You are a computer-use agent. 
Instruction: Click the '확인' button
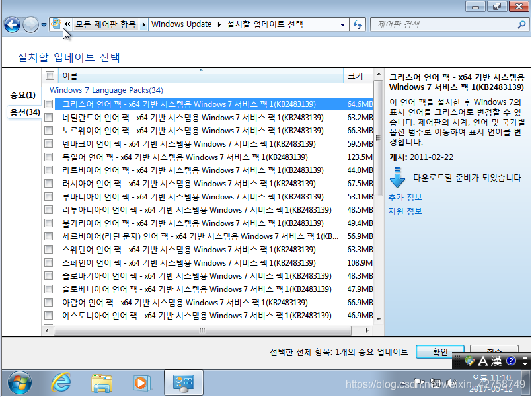point(439,352)
